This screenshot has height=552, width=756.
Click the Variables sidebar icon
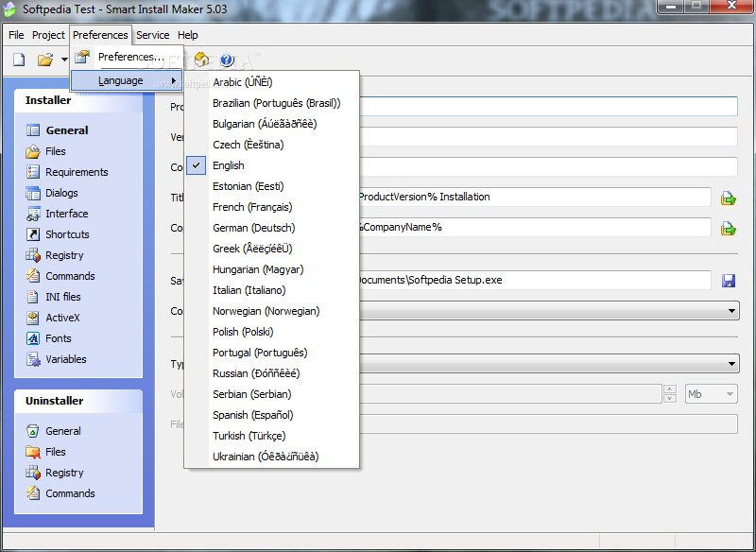point(33,359)
